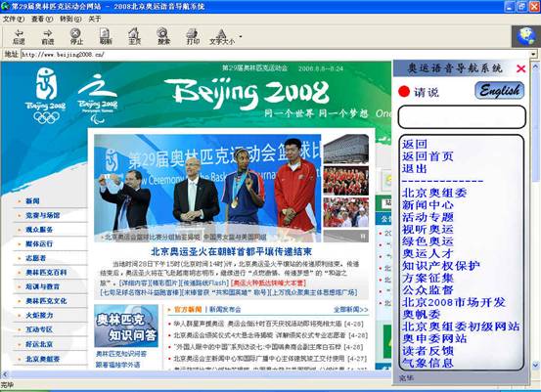This screenshot has height=392, width=541.
Task: Select 返回首页 in the voice navigation list
Action: tap(428, 156)
